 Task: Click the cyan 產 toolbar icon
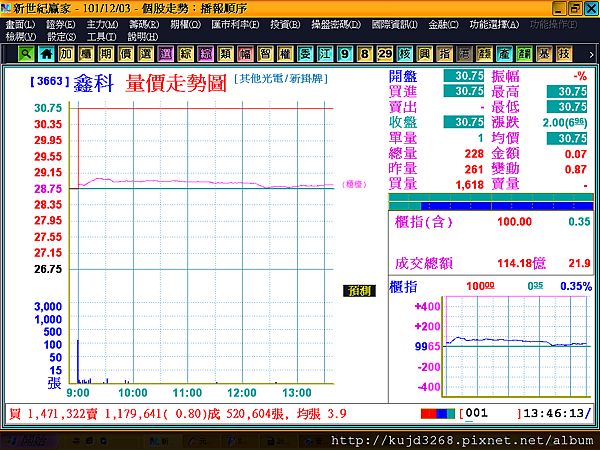pyautogui.click(x=504, y=54)
